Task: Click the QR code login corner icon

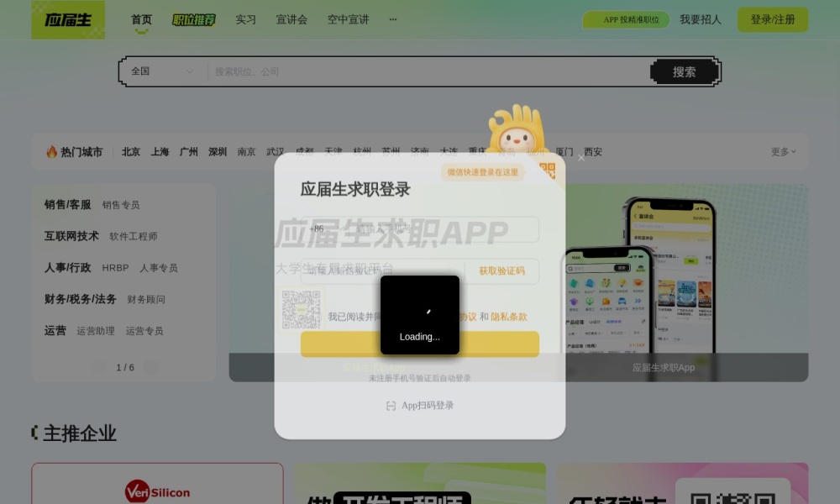Action: click(x=548, y=171)
